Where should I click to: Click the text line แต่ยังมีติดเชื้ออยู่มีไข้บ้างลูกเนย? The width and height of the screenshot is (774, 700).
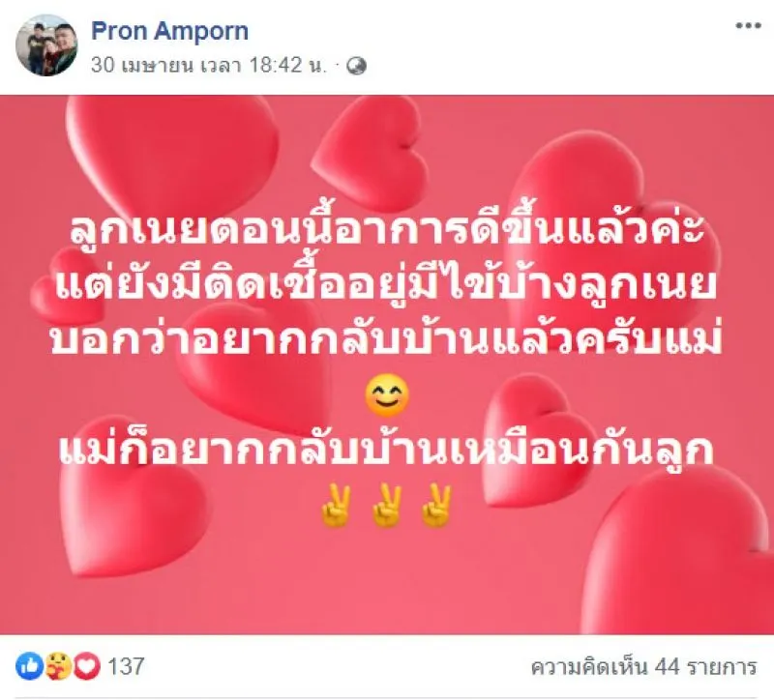click(x=386, y=285)
